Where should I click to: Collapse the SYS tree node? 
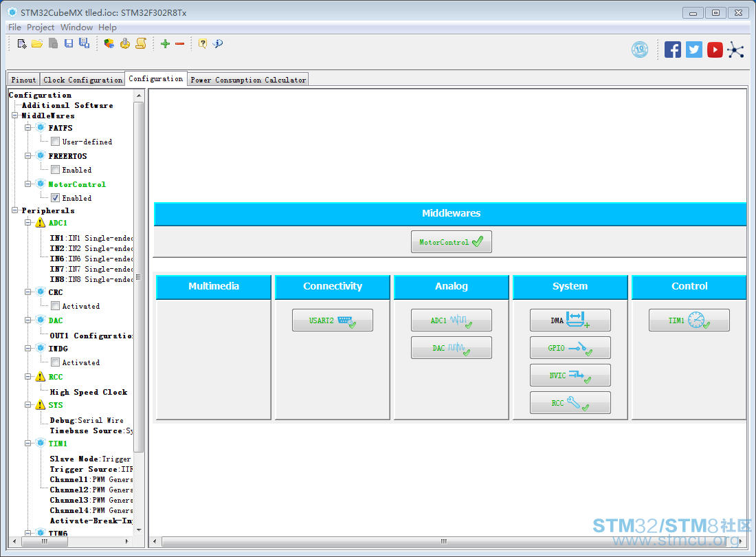(28, 405)
